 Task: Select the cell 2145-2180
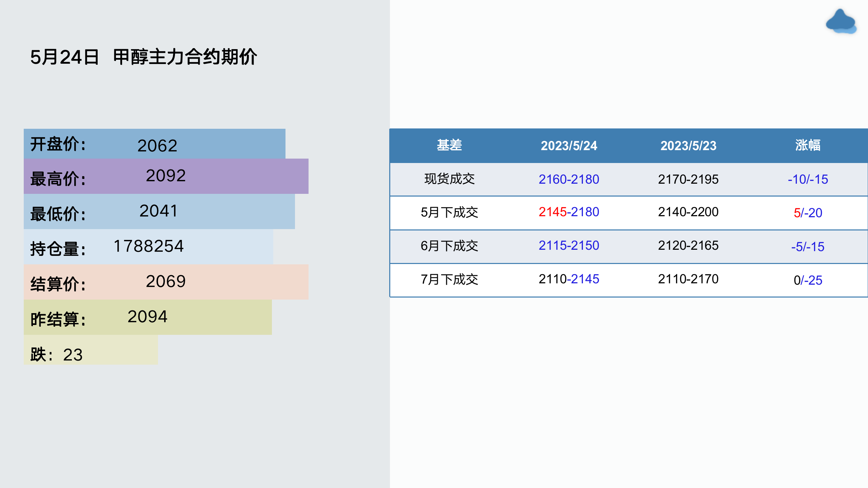point(569,212)
